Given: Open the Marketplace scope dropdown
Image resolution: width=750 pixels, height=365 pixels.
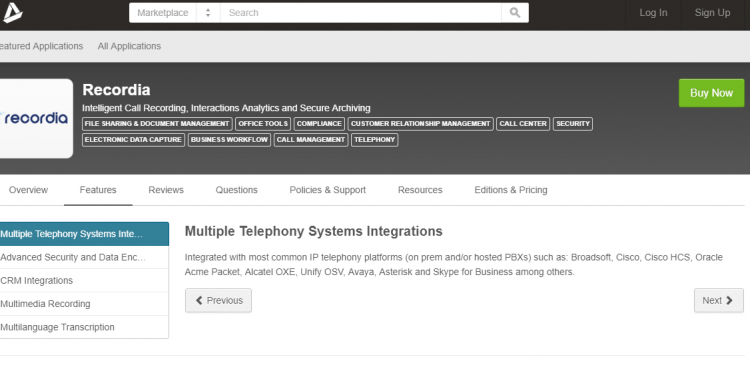Looking at the screenshot, I should coord(175,13).
